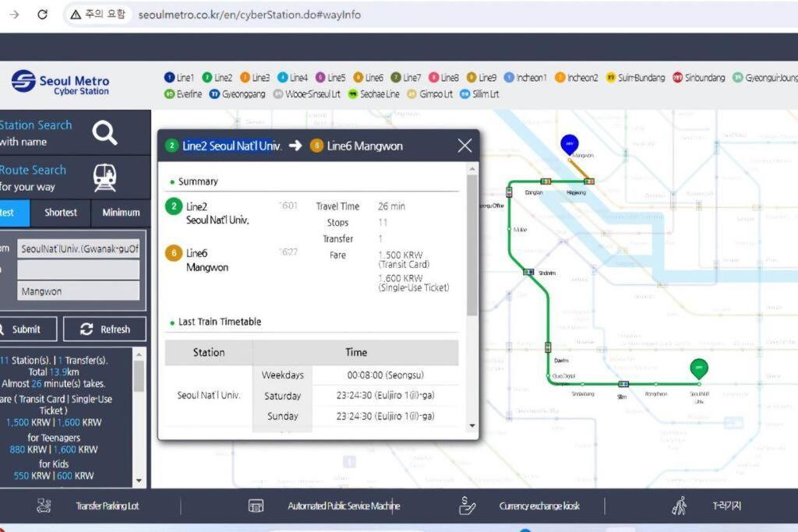Toggle Line6 in the line legend
The width and height of the screenshot is (798, 532).
[x=369, y=77]
